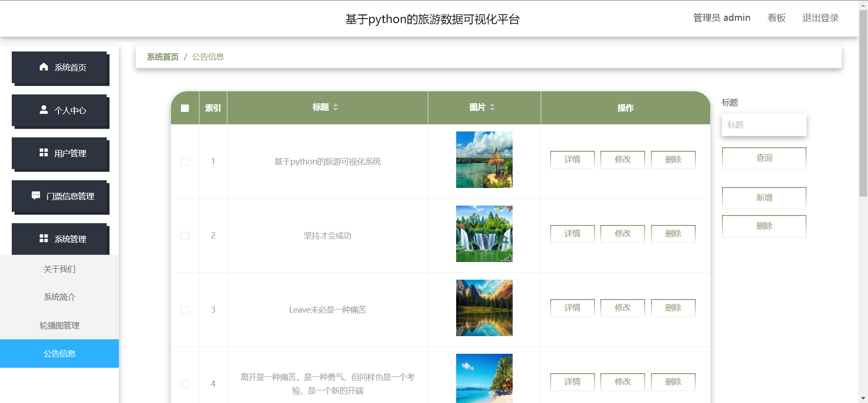Click 修改 for row 1

pos(623,159)
